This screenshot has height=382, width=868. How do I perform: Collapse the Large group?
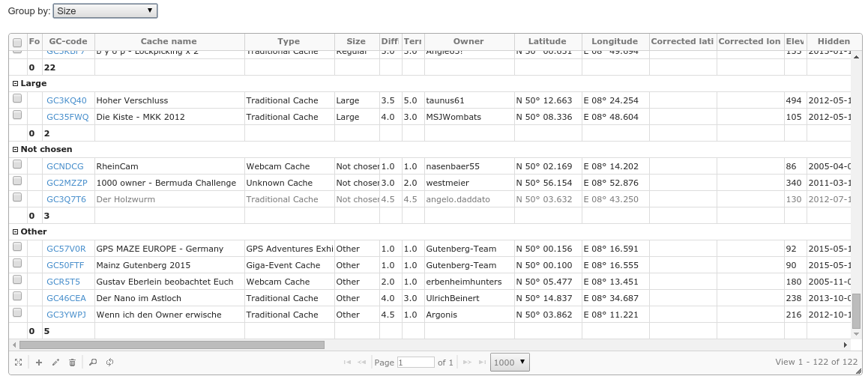pyautogui.click(x=16, y=84)
